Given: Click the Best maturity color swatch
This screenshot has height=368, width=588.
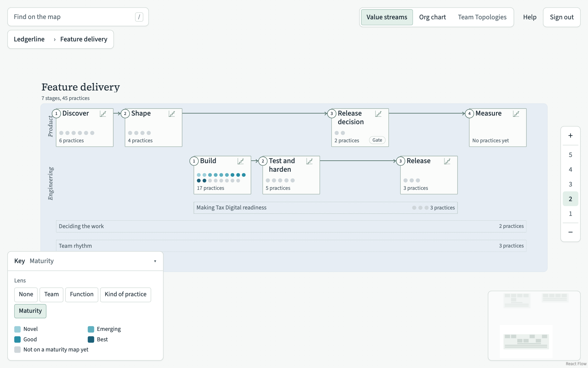Looking at the screenshot, I should pyautogui.click(x=91, y=339).
